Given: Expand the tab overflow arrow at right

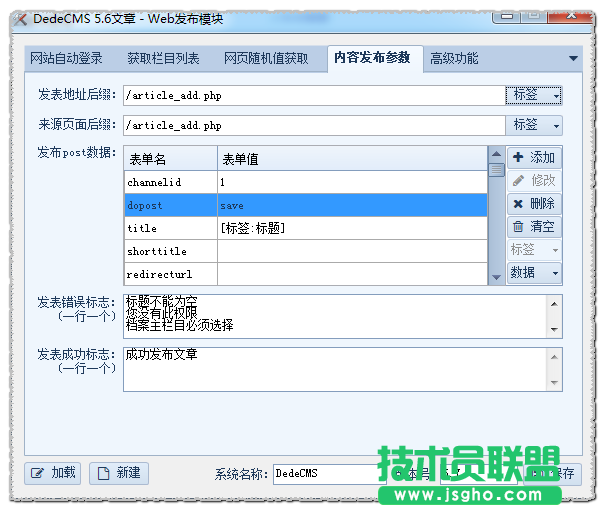Looking at the screenshot, I should (x=573, y=59).
